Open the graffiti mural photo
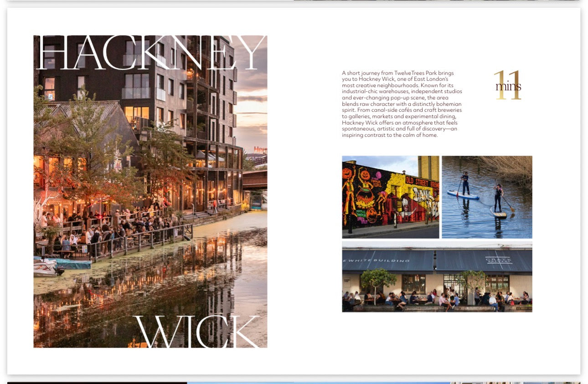 (391, 197)
